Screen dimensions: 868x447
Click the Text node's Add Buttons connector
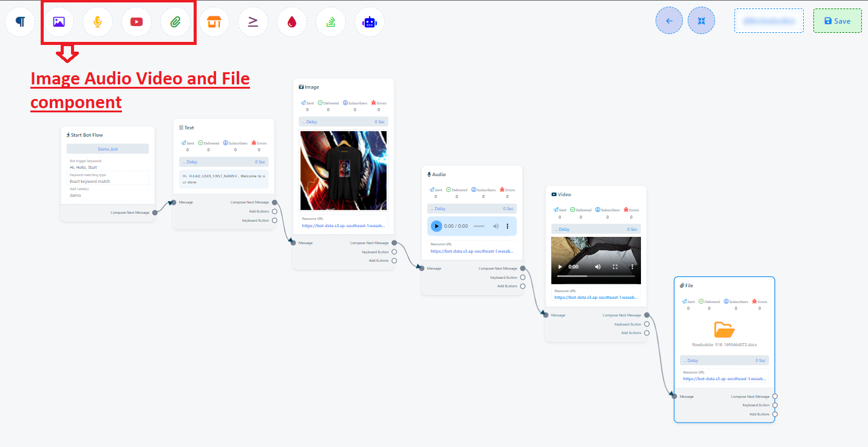[274, 211]
